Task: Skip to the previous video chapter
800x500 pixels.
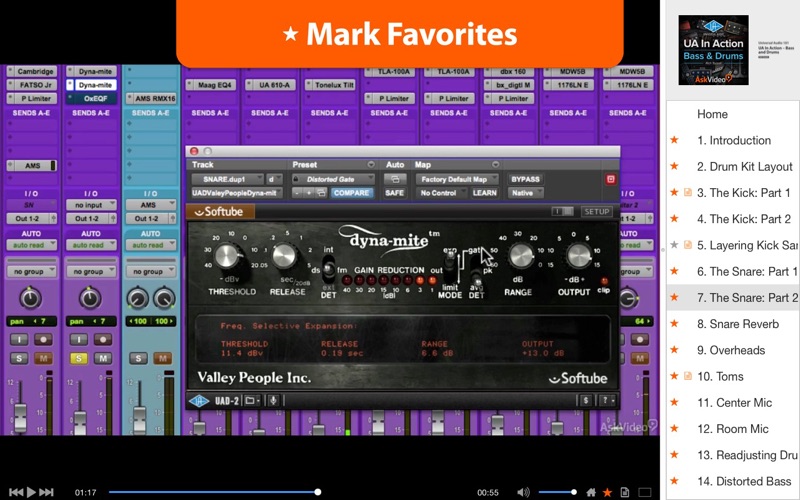Action: tap(16, 492)
